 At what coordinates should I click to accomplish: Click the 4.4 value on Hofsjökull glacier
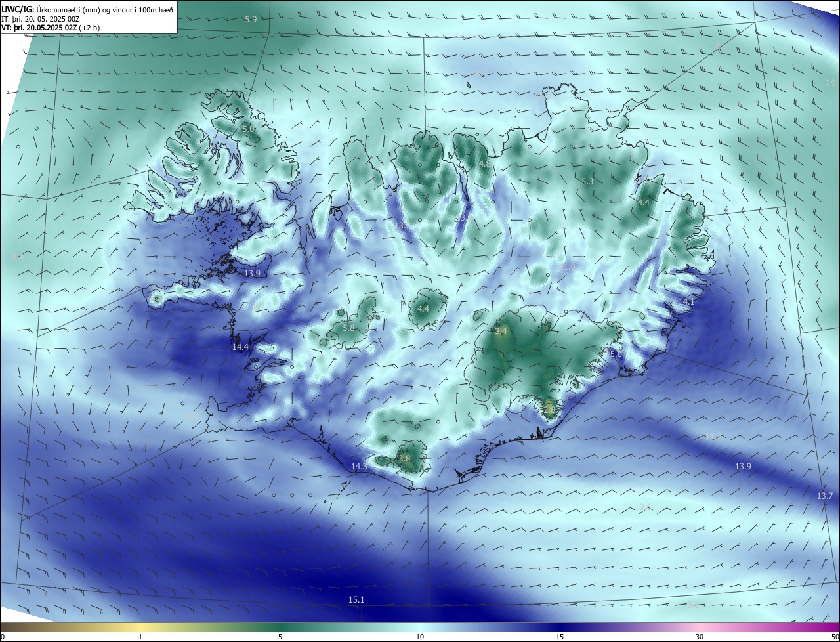[423, 309]
